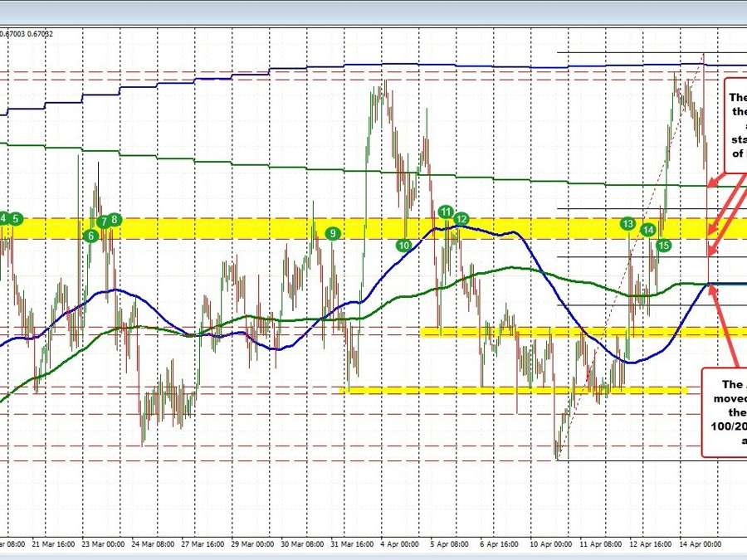The height and width of the screenshot is (560, 747).
Task: Click the lower red-bordered annotation text box
Action: [725, 411]
